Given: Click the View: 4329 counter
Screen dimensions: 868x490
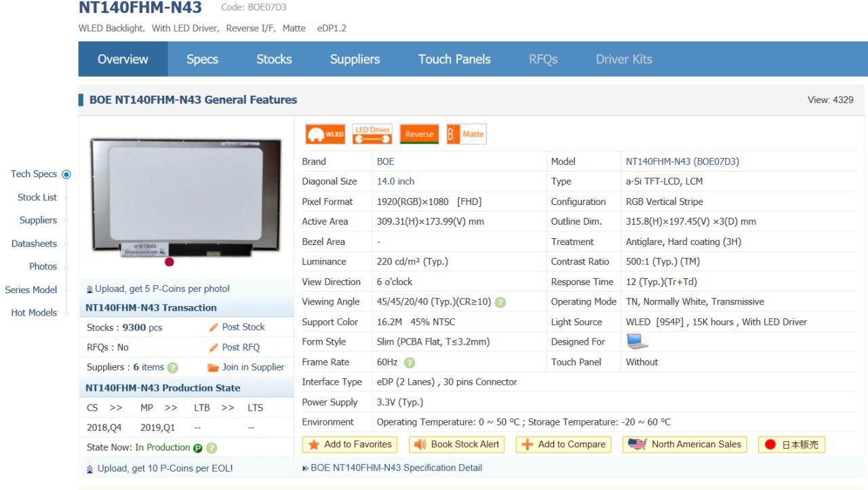Looking at the screenshot, I should point(831,100).
